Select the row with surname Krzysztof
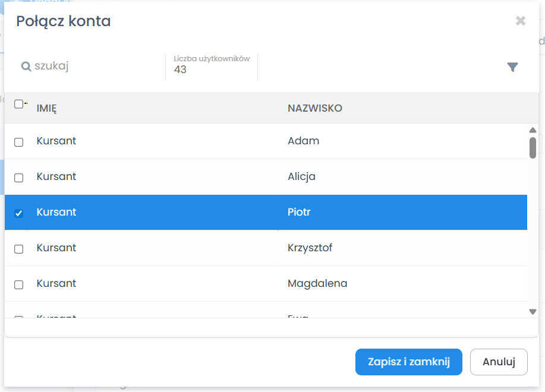The width and height of the screenshot is (545, 392). (266, 248)
